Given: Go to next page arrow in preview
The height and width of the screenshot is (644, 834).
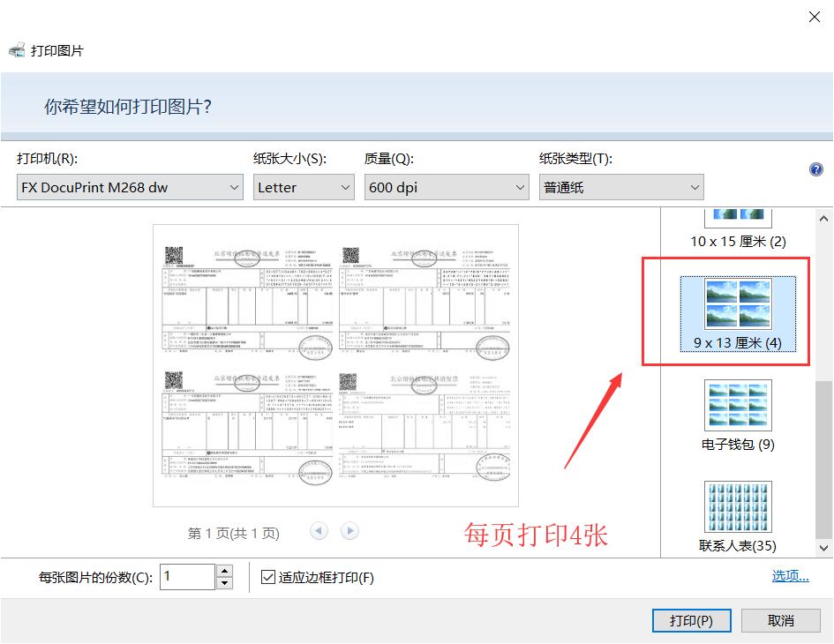Looking at the screenshot, I should tap(349, 531).
